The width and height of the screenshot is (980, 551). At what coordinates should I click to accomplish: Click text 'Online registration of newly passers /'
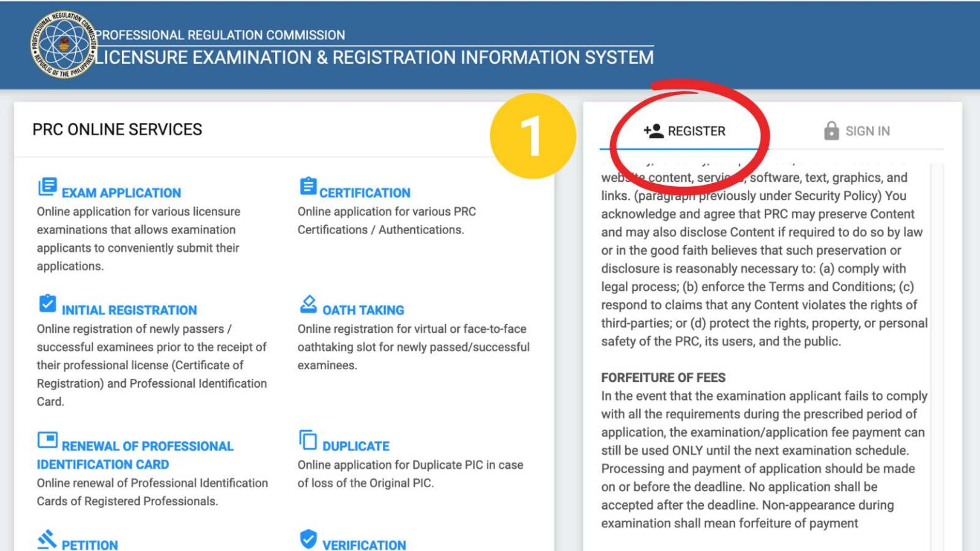pyautogui.click(x=134, y=328)
